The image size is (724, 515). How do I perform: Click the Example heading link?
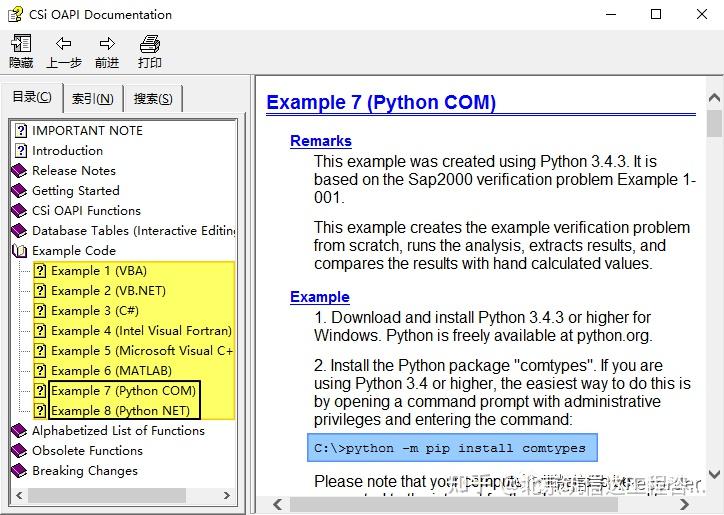[x=320, y=297]
